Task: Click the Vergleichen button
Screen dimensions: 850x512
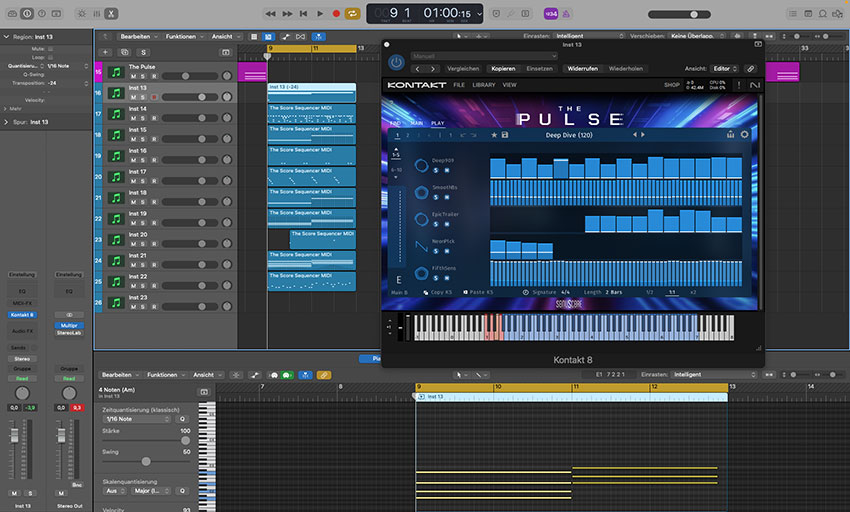Action: pos(463,68)
